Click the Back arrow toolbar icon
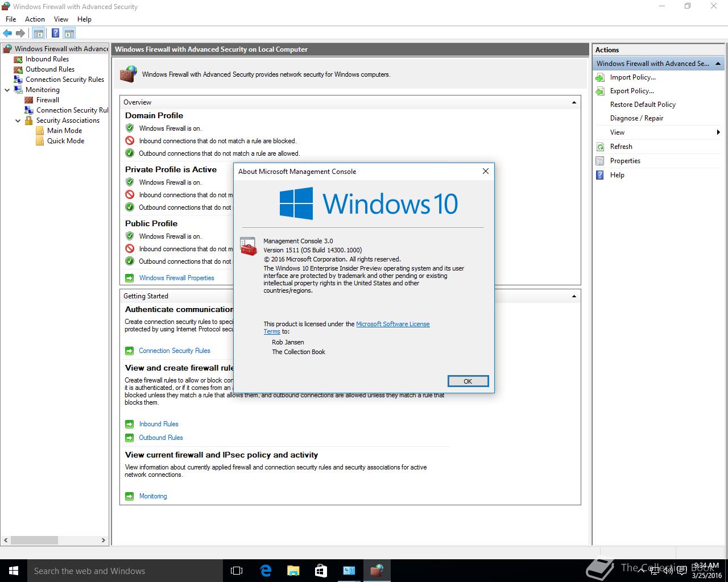This screenshot has height=582, width=728. (x=7, y=34)
